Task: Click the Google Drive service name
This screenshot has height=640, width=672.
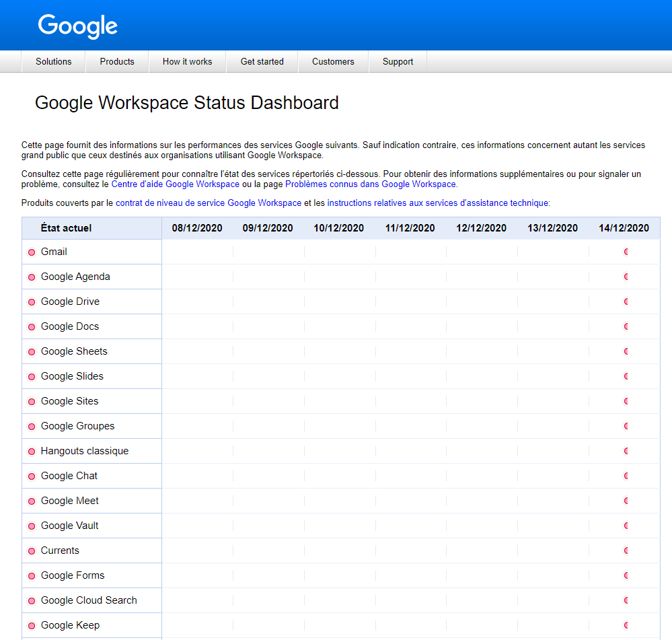Action: coord(70,301)
